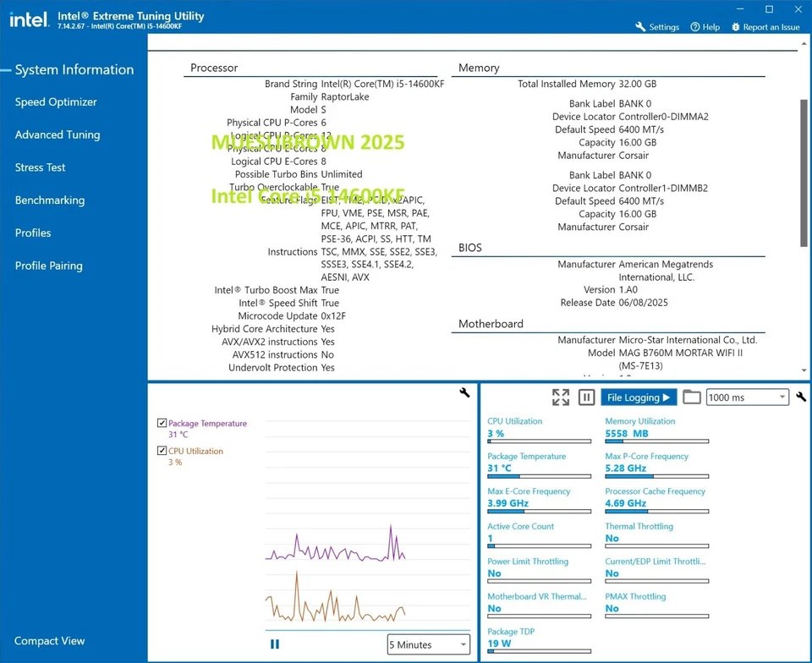Pause monitoring in the right monitor panel
812x663 pixels.
coord(586,397)
